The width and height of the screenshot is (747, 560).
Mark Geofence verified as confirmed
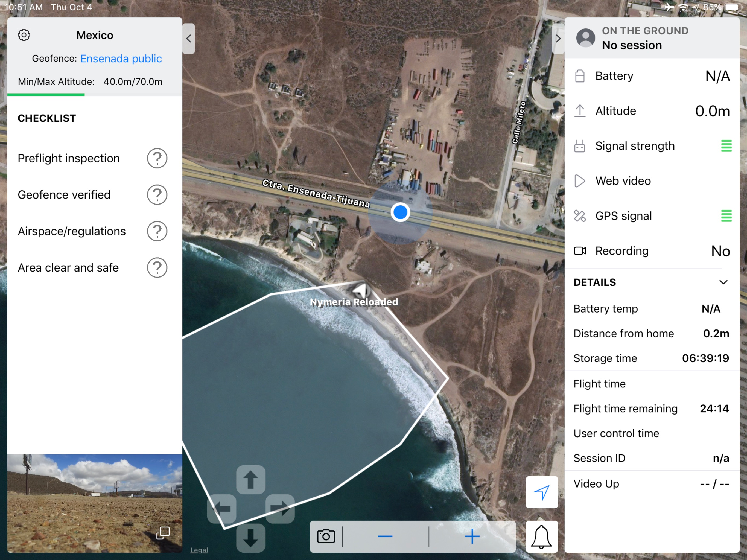pos(157,194)
